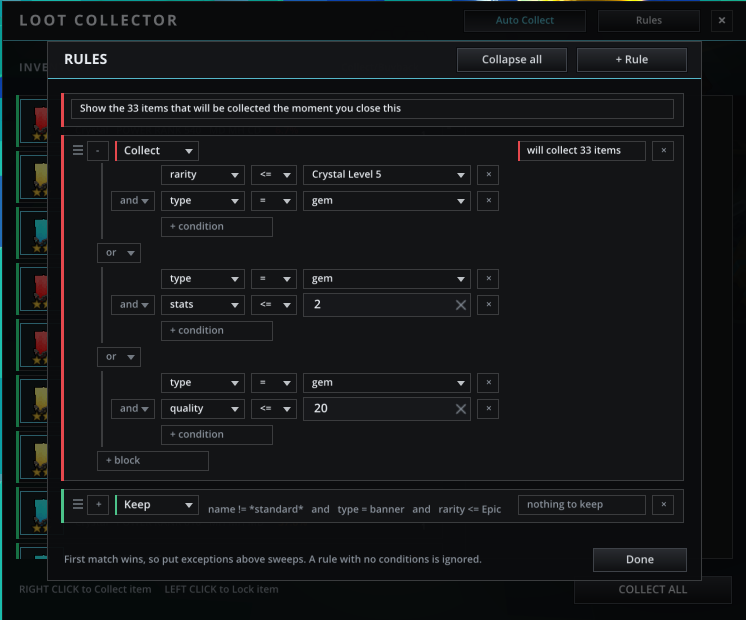Collapse the Collect rule with minus button
Screen dimensions: 746x620
coord(98,151)
